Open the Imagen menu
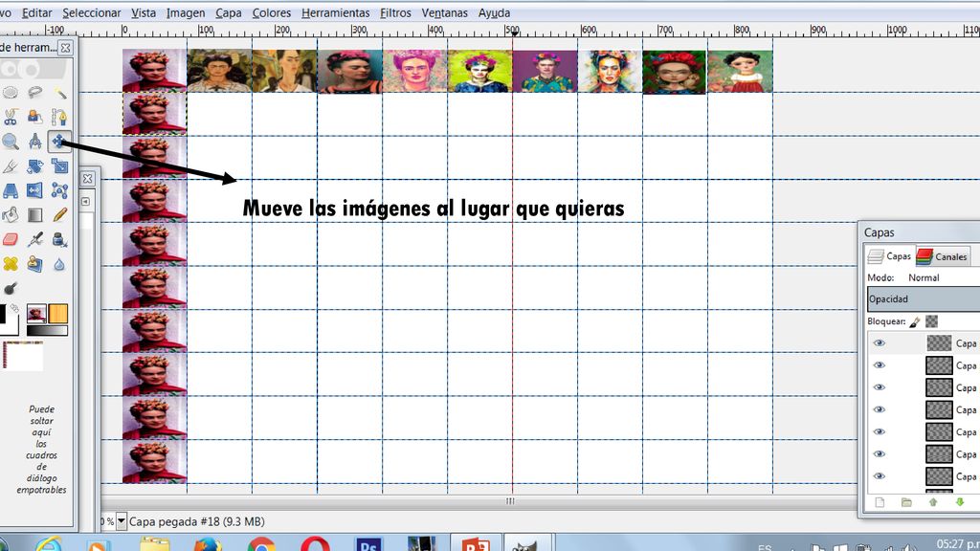The image size is (980, 551). (x=185, y=12)
